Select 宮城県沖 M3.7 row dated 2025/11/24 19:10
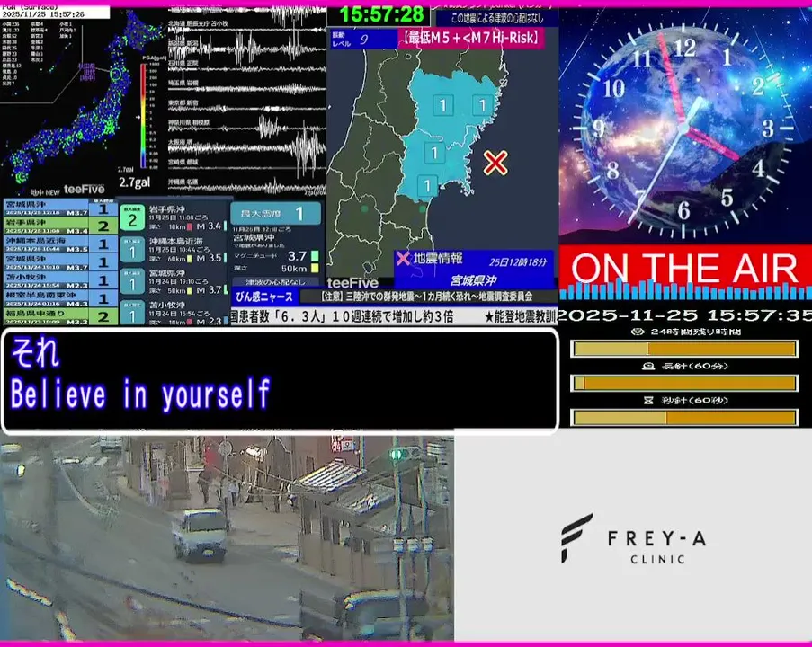Image resolution: width=812 pixels, height=647 pixels. [60, 262]
